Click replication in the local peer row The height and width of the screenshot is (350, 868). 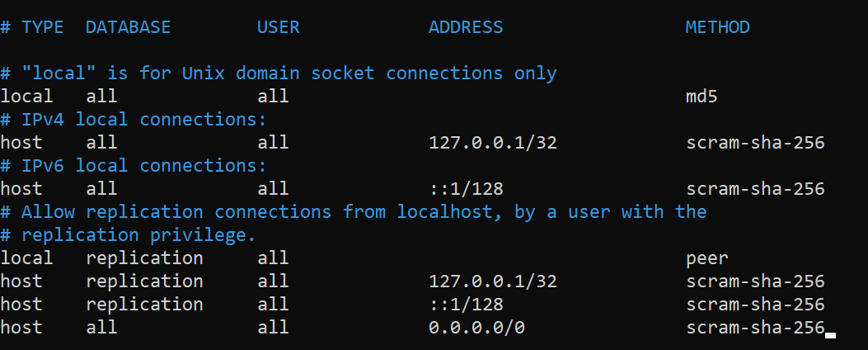(x=144, y=258)
